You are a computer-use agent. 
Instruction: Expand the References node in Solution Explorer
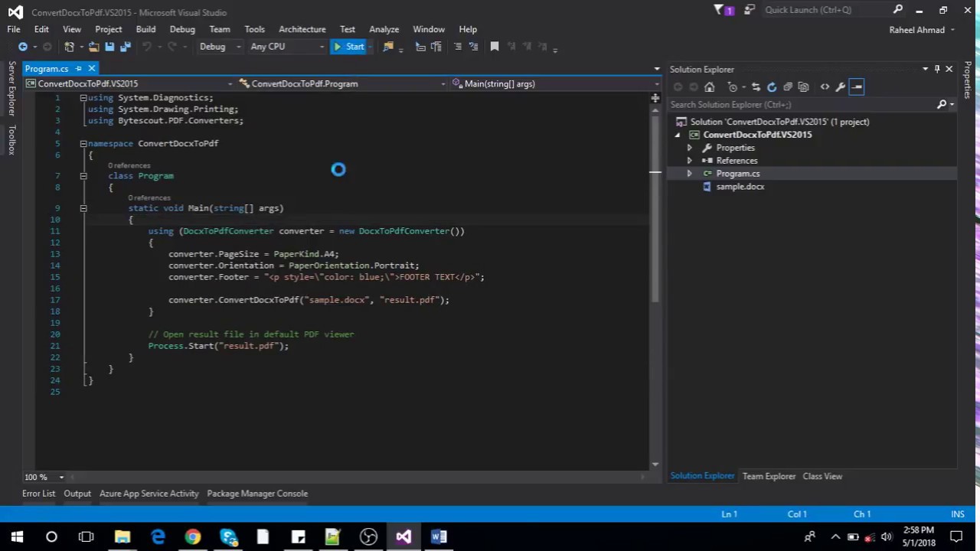tap(689, 161)
